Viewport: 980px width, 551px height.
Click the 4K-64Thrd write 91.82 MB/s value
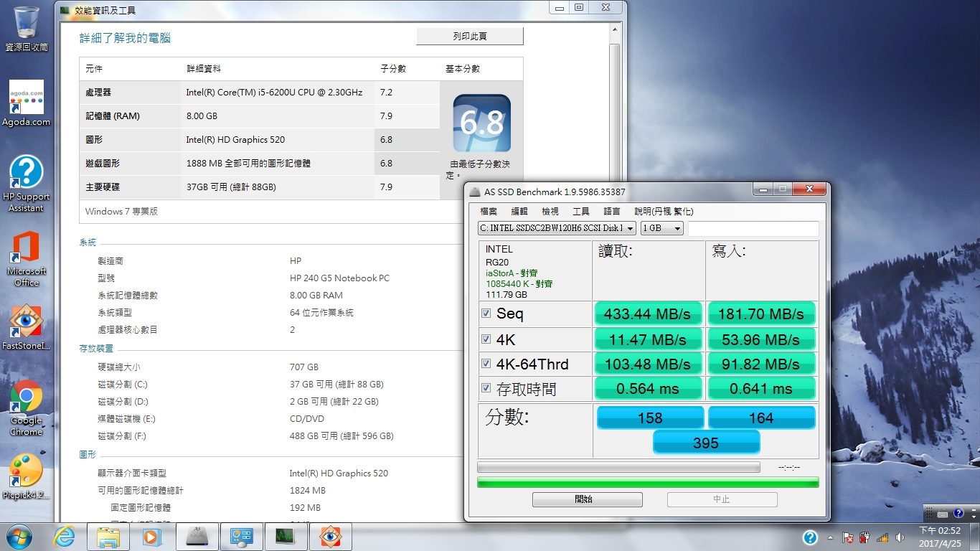pyautogui.click(x=761, y=364)
